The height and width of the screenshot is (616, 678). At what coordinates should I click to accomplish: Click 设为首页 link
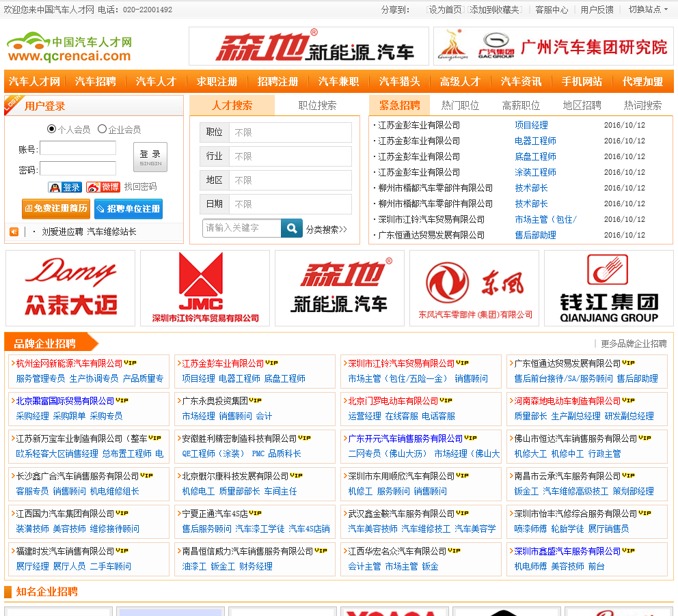click(445, 10)
